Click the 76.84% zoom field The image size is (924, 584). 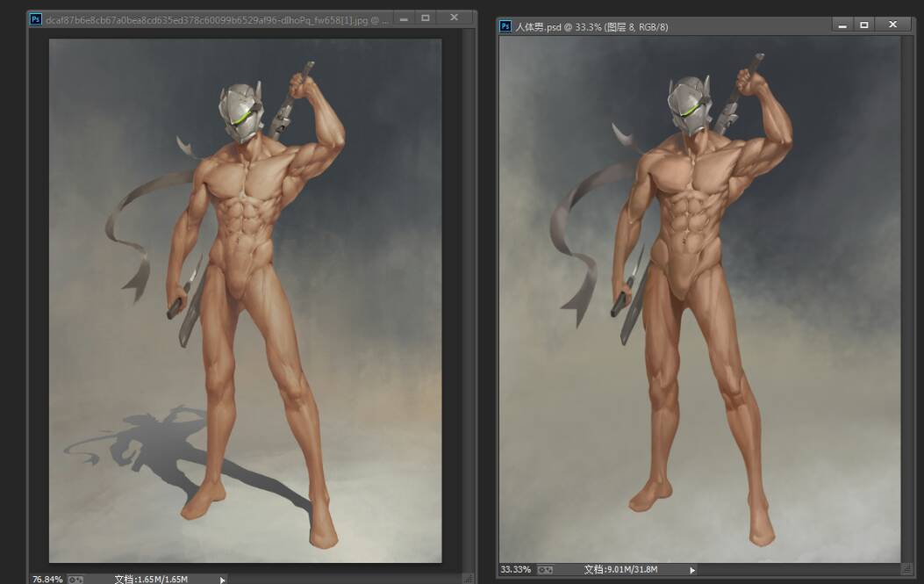pyautogui.click(x=47, y=580)
